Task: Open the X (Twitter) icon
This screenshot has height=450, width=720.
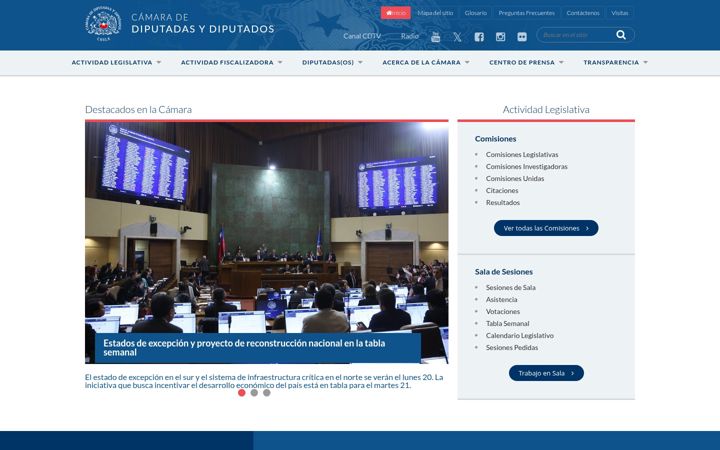Action: click(457, 37)
